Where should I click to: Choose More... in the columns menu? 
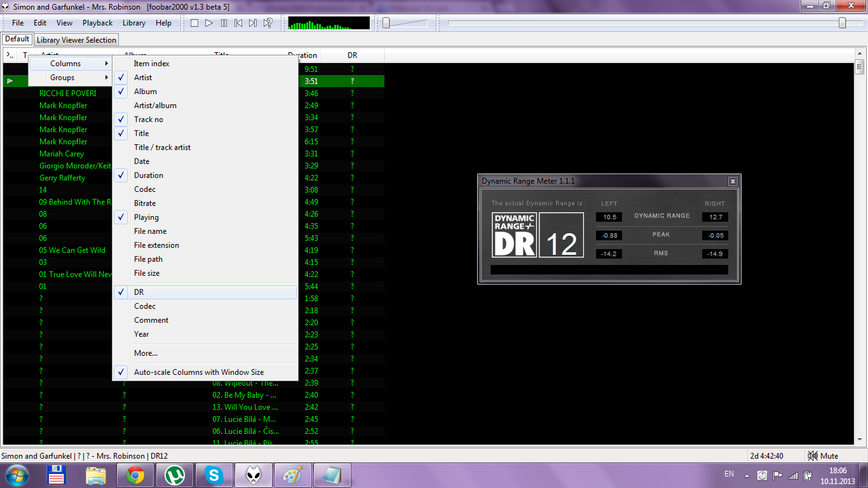(x=205, y=353)
